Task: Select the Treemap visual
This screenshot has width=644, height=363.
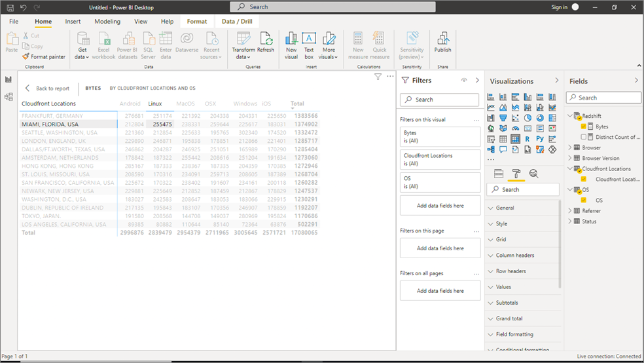Action: [552, 118]
